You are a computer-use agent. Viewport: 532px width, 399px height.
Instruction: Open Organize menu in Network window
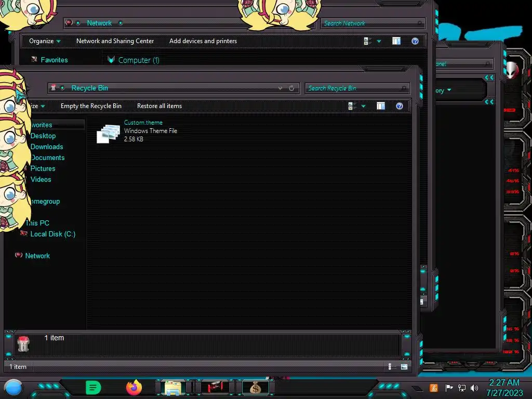(45, 41)
